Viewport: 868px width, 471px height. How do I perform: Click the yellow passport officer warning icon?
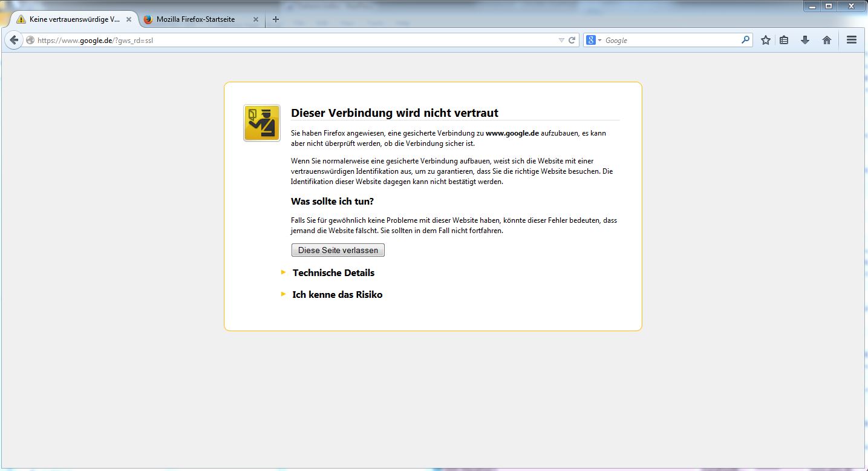pos(262,123)
